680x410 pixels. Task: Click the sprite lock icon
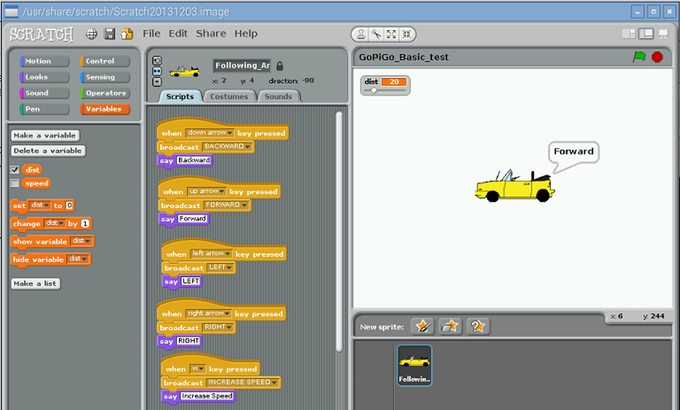(280, 66)
